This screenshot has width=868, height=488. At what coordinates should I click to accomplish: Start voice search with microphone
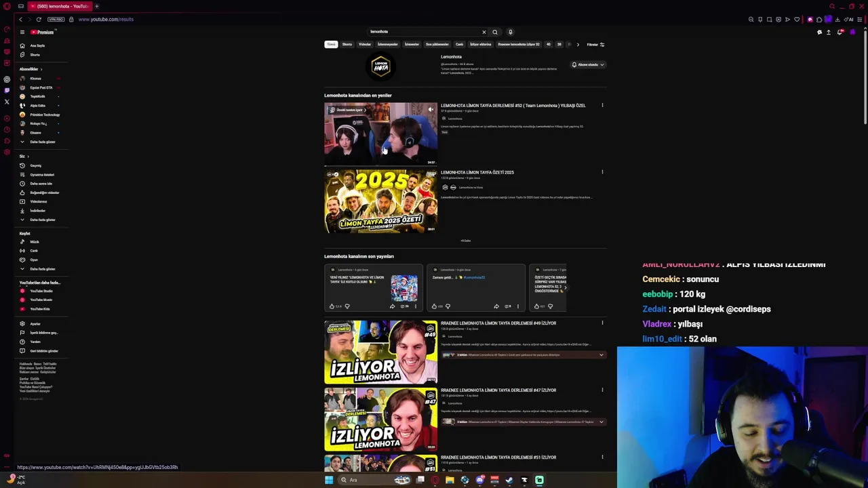point(510,32)
